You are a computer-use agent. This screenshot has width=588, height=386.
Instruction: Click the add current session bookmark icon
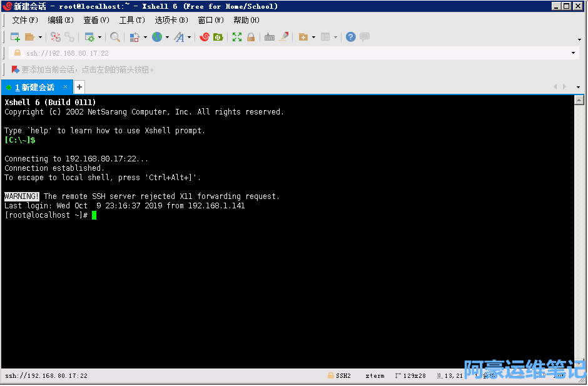coord(16,69)
